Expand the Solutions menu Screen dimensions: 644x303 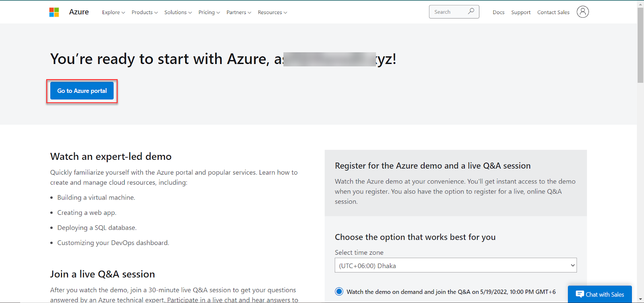point(178,12)
